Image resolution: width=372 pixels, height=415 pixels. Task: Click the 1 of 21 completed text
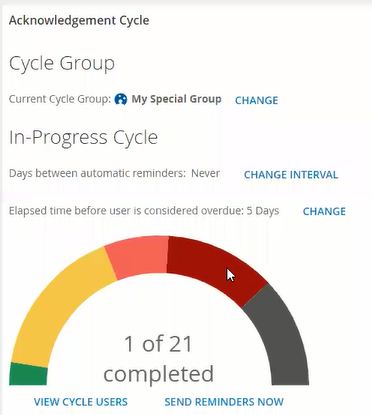pyautogui.click(x=158, y=359)
